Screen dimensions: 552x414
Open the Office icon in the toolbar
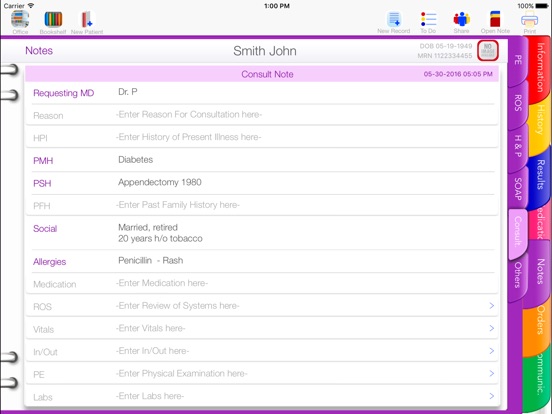20,22
